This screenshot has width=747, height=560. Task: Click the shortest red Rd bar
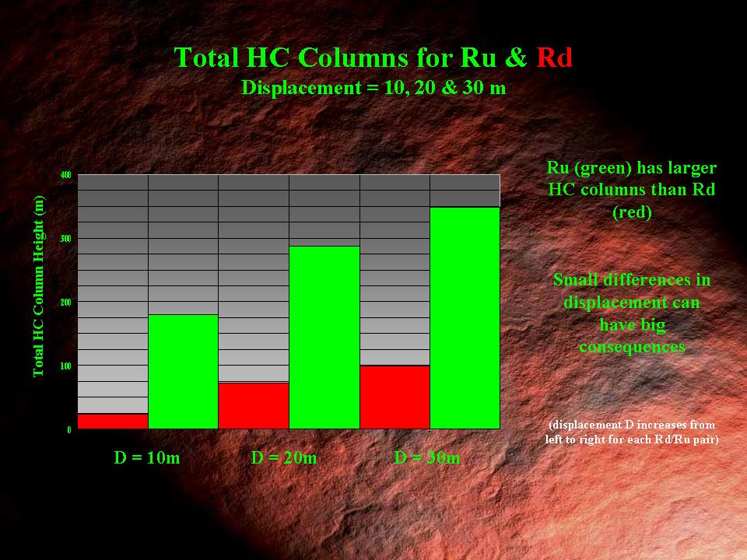pos(113,421)
